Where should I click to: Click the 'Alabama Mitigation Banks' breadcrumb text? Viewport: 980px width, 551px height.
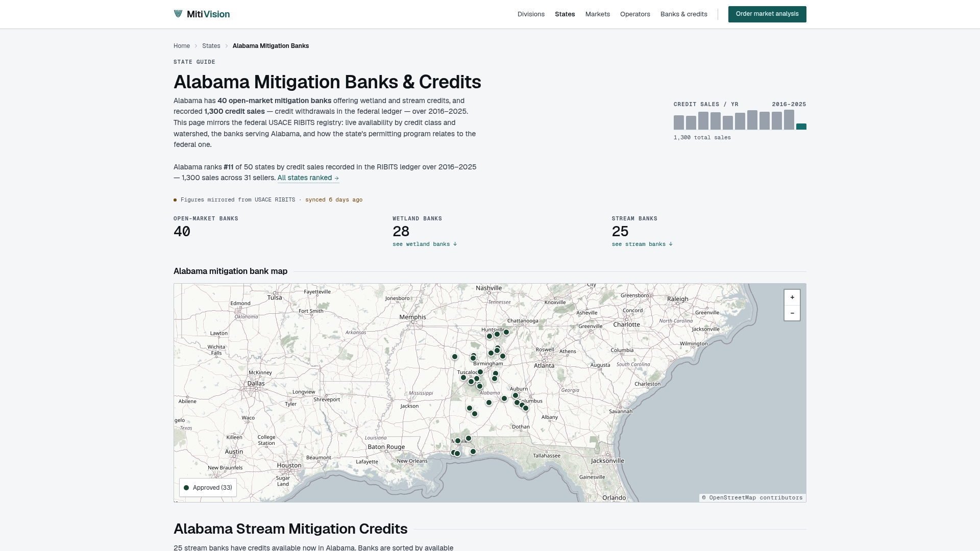[271, 46]
